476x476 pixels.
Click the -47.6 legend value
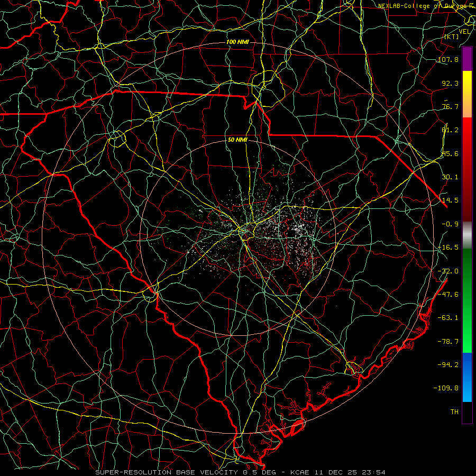click(x=448, y=294)
